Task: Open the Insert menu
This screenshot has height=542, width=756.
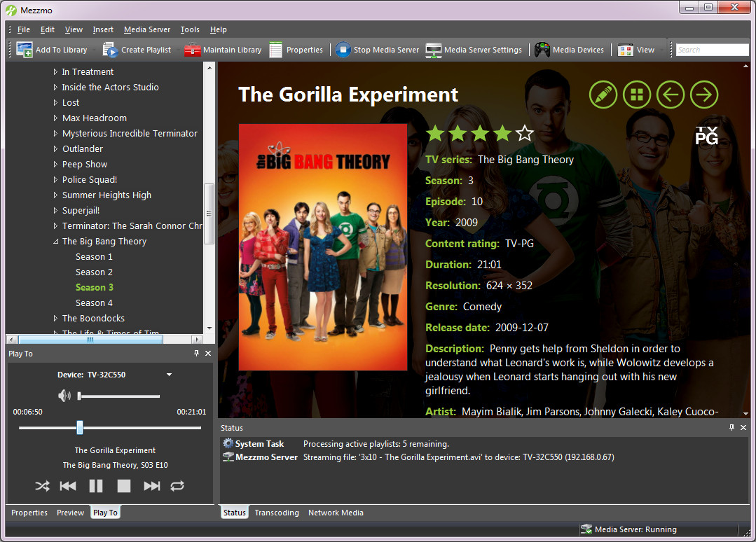Action: pos(103,29)
